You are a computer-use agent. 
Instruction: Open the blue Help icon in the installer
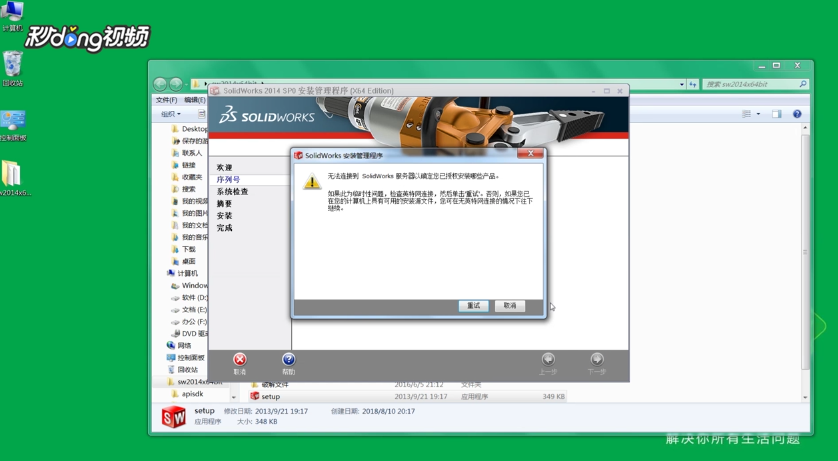289,360
